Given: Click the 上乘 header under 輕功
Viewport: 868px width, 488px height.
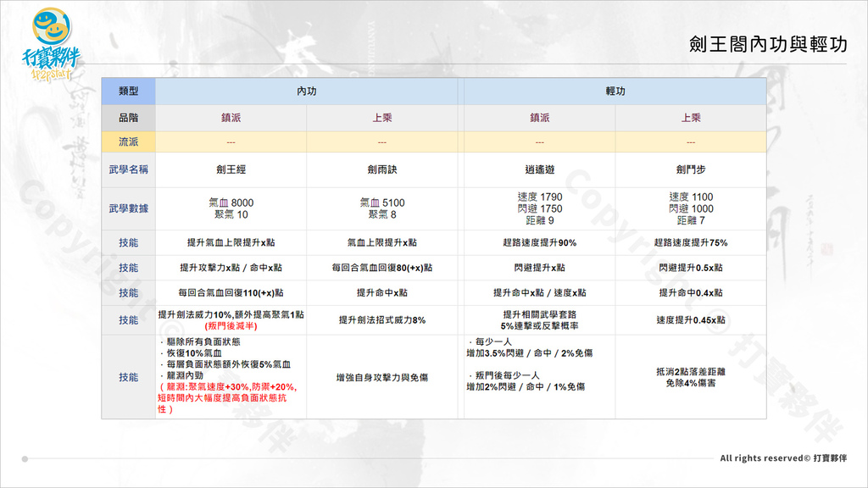Looking at the screenshot, I should [x=691, y=118].
